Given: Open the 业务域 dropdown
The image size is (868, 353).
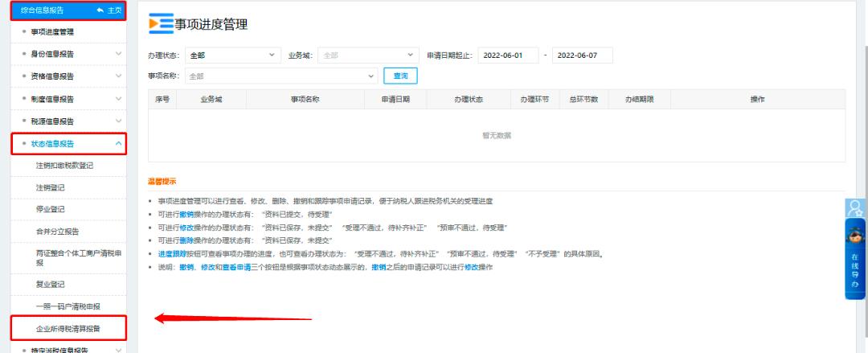Looking at the screenshot, I should point(368,55).
